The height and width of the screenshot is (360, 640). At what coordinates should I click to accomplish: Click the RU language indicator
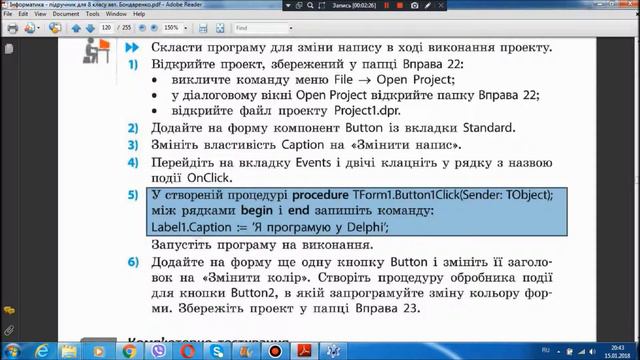point(545,350)
